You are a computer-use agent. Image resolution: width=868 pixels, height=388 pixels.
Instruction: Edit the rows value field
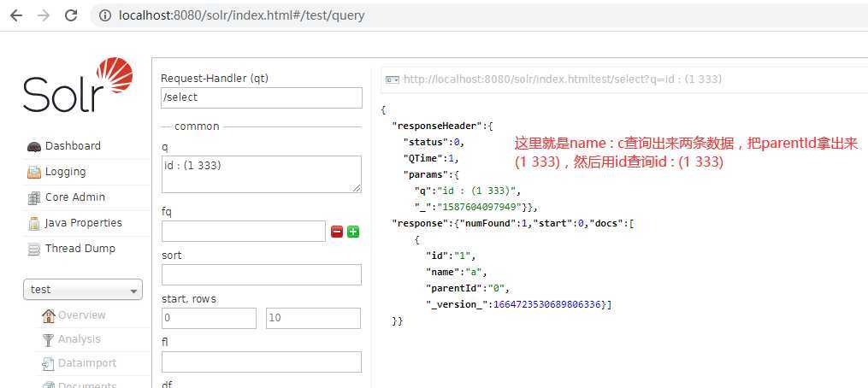(x=313, y=318)
